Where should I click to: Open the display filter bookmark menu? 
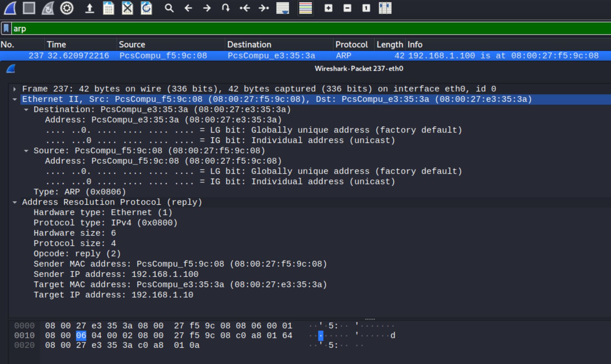click(6, 28)
